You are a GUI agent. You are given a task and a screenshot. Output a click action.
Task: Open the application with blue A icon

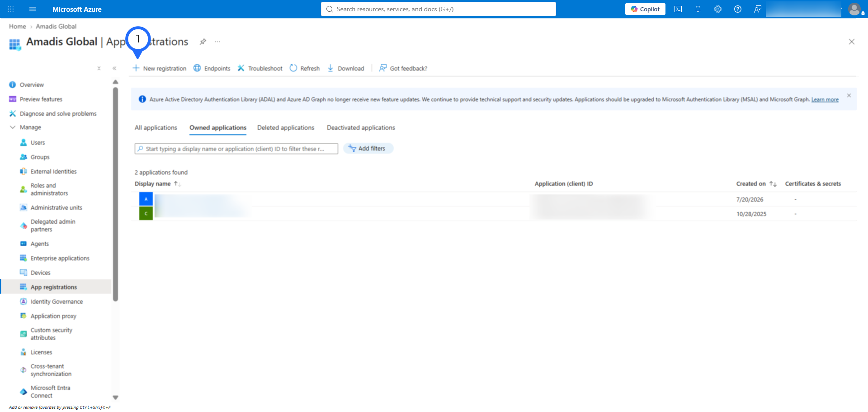click(x=146, y=199)
